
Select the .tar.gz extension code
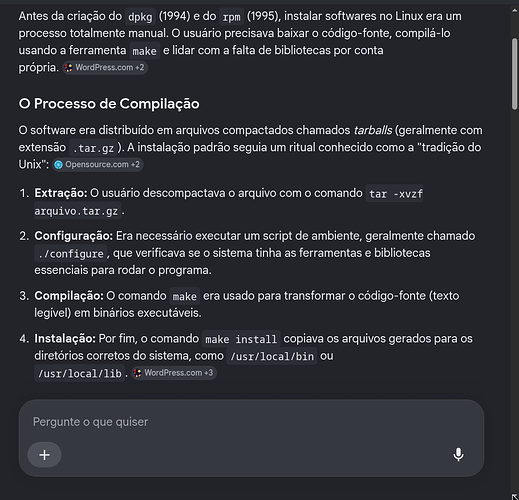(x=93, y=148)
